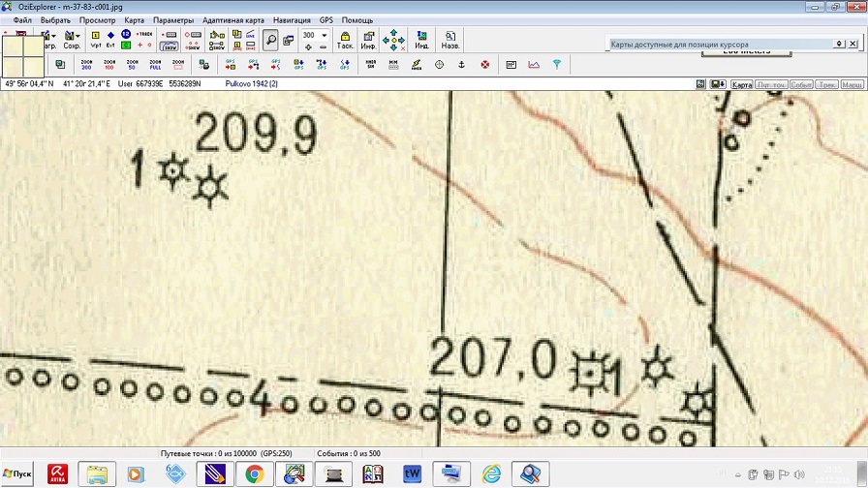Open the Адаптивная карта menu
Screen dimensions: 868x488
click(x=232, y=20)
